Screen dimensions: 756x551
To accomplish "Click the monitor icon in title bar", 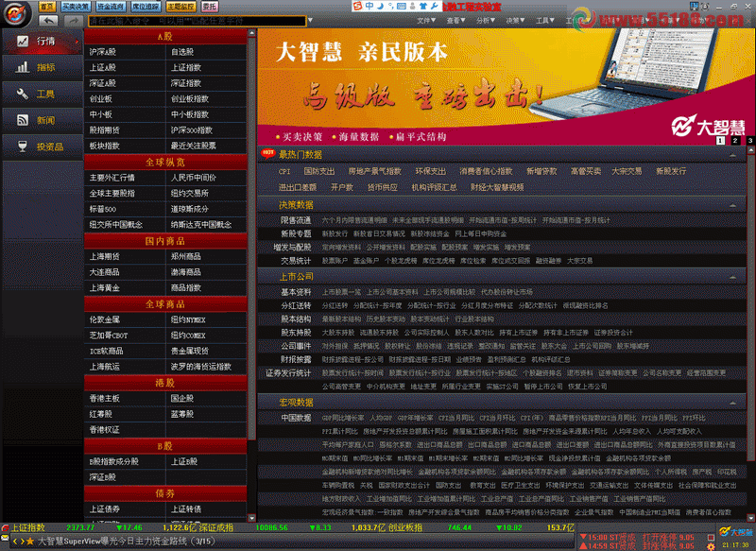I will 694,6.
